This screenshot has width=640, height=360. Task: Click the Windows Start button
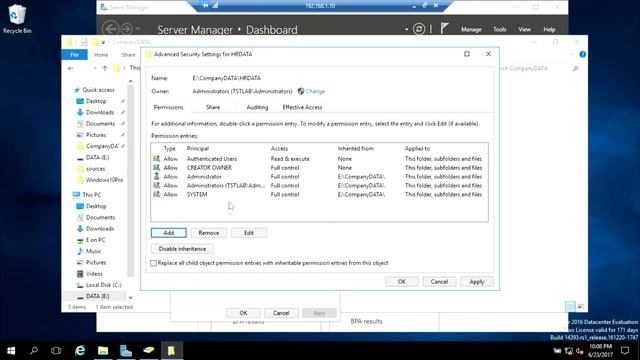click(11, 351)
